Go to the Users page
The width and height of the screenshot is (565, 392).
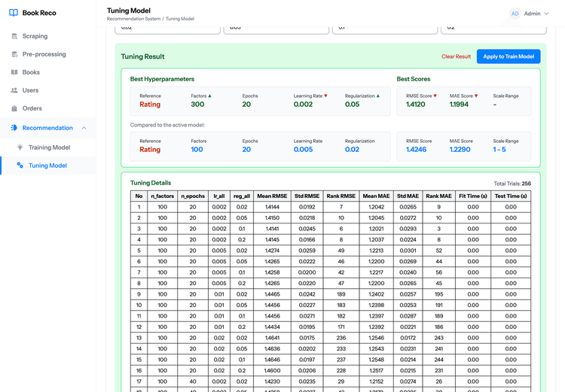48,90
